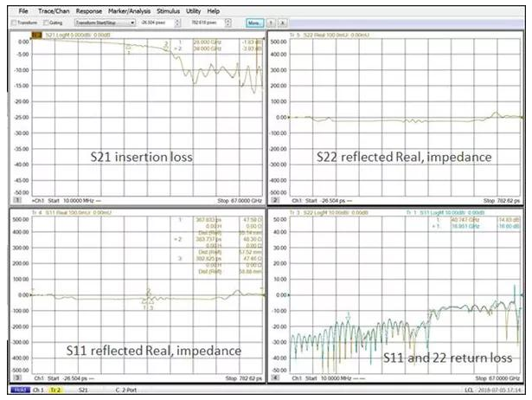Open the Transform Start/Stop dropdown
Screen dimensions: 532x400
(x=105, y=23)
